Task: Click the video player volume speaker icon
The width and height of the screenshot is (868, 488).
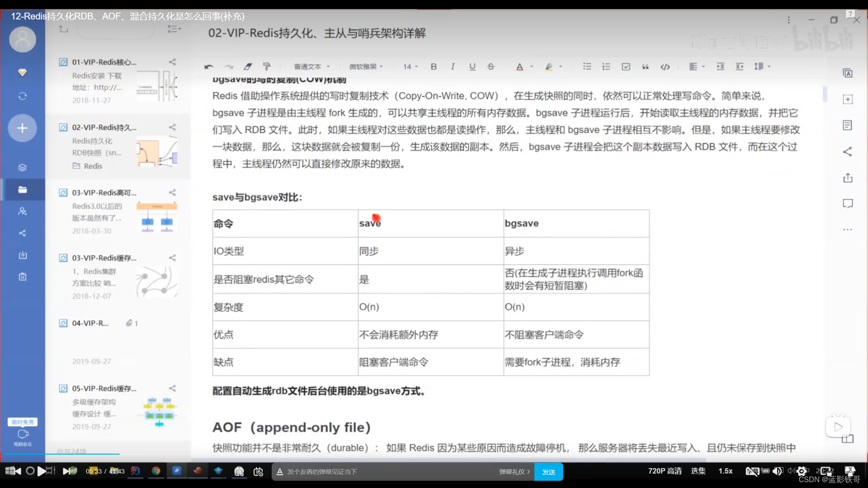Action: tap(777, 471)
